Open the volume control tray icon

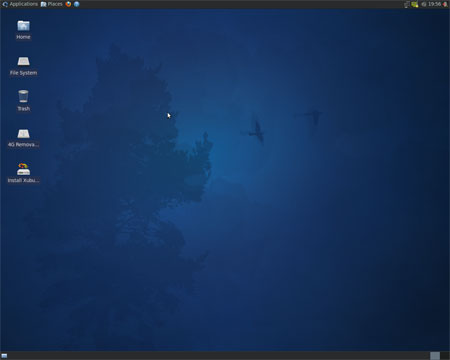point(423,4)
